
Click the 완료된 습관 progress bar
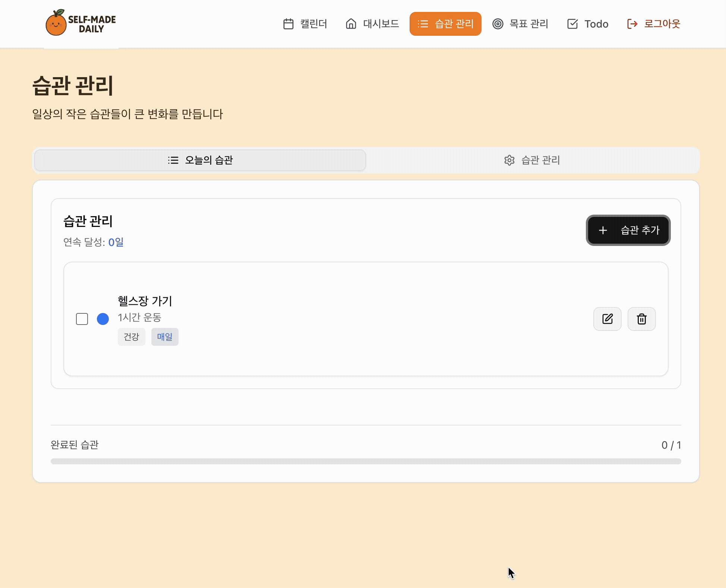pos(366,461)
